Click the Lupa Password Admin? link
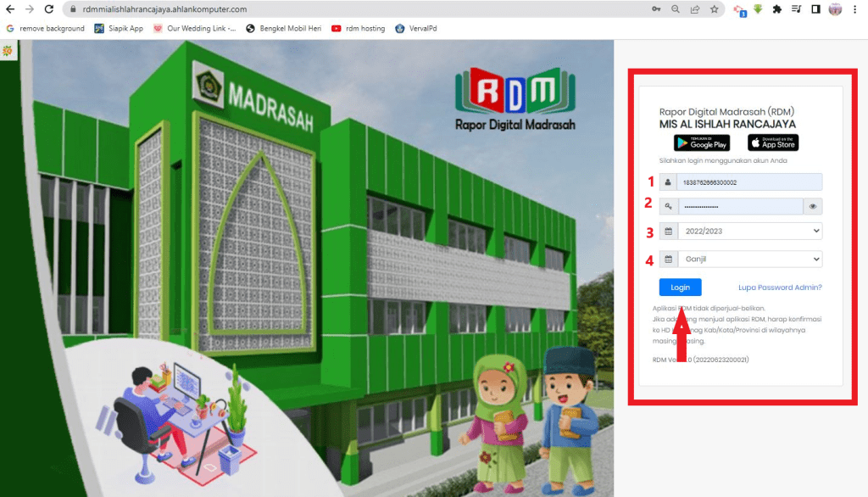The width and height of the screenshot is (868, 497). pos(780,288)
